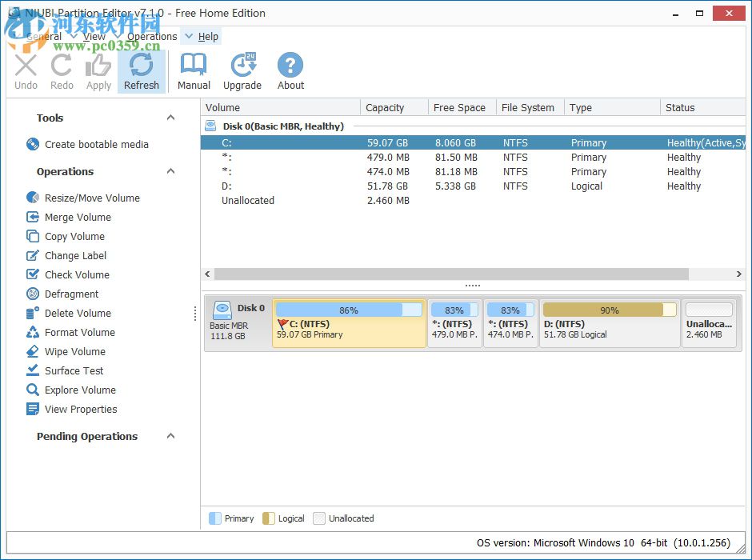The image size is (752, 560).
Task: Collapse Pending Operations section
Action: tap(170, 436)
